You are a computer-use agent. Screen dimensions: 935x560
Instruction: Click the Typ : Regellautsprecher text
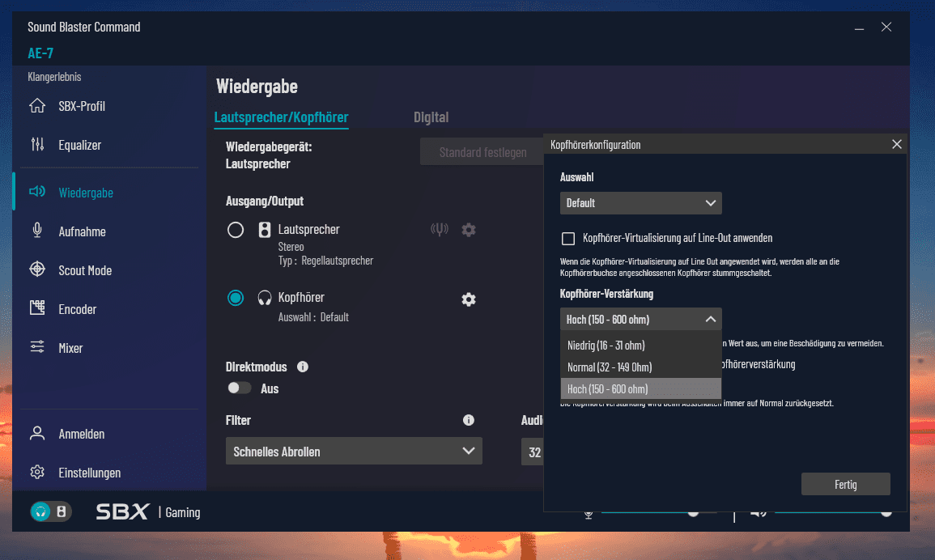coord(325,261)
